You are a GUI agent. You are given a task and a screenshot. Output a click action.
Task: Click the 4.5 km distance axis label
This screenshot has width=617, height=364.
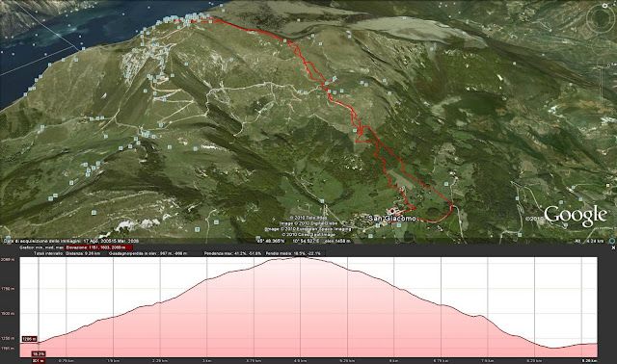click(x=300, y=360)
